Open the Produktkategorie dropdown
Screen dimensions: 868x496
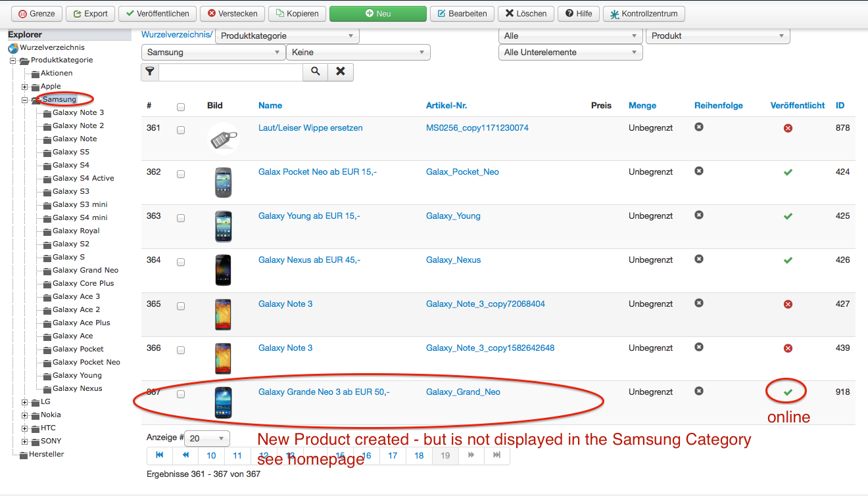click(x=287, y=36)
